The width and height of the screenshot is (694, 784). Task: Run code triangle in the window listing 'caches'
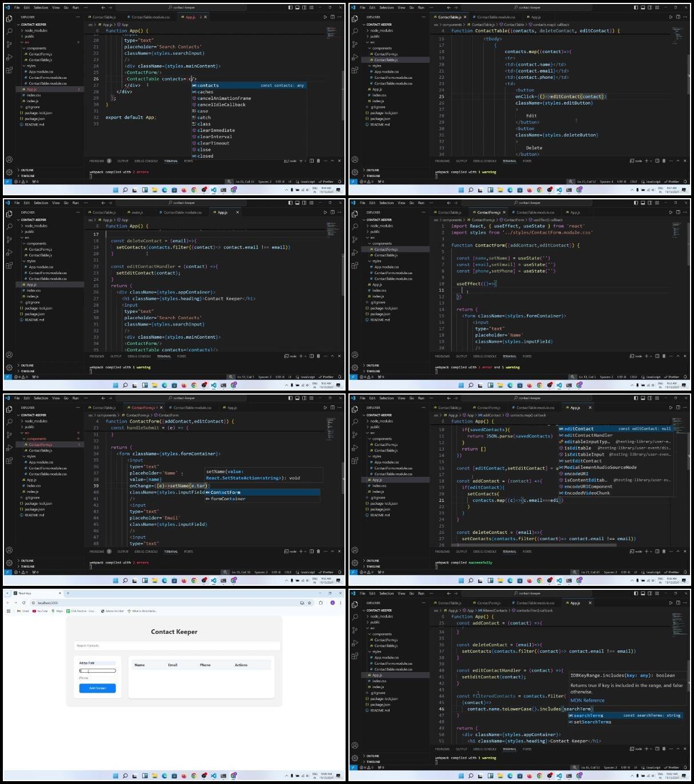[x=325, y=17]
